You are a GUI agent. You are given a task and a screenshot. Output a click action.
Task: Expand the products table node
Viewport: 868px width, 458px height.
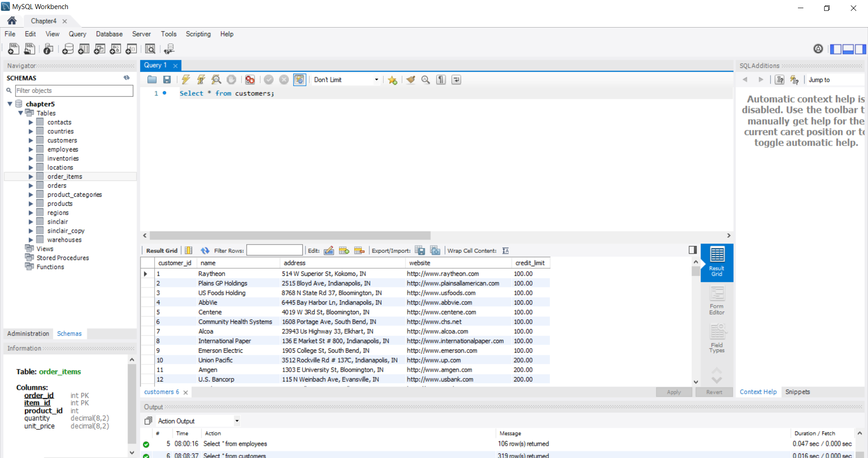(x=31, y=203)
